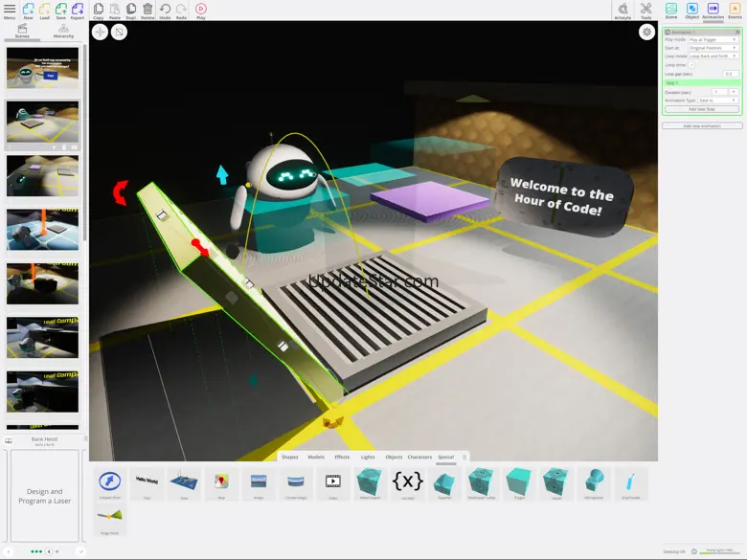Viewport: 747px width, 560px height.
Task: Select the third scene thumbnail
Action: [x=42, y=176]
